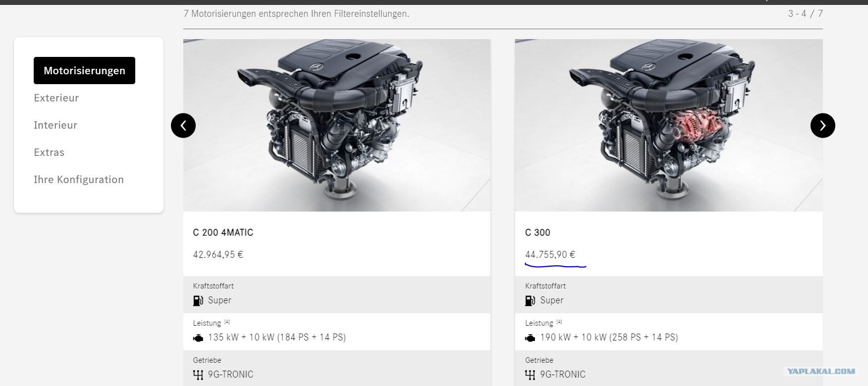Click 9G-TRONIC under C 300

click(x=563, y=375)
